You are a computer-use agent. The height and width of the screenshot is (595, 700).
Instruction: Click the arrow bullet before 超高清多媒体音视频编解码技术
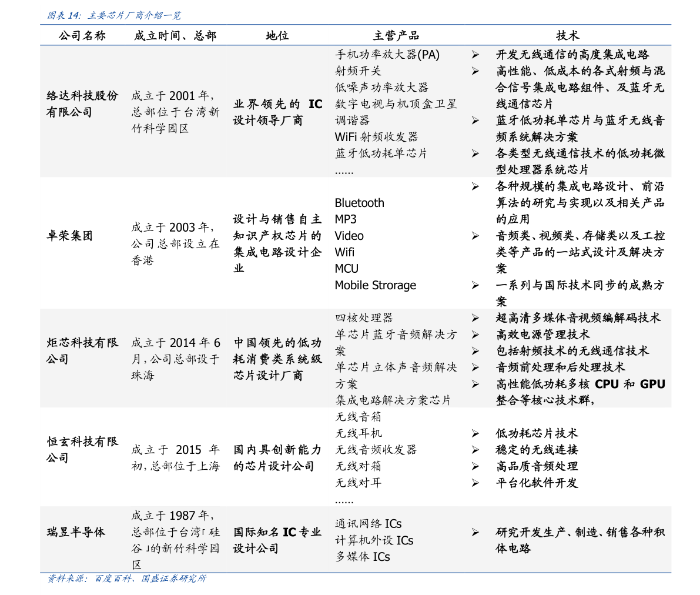[x=475, y=318]
